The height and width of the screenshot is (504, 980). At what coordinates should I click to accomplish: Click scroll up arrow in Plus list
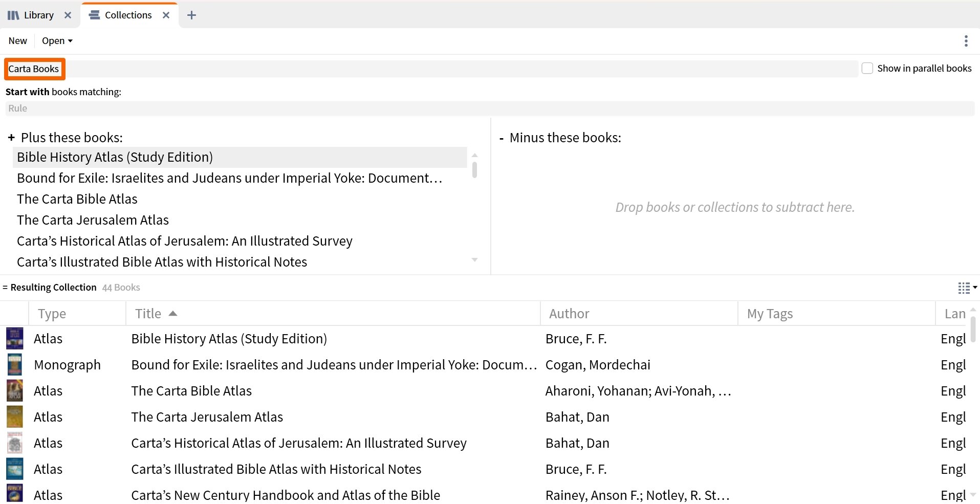[x=474, y=155]
